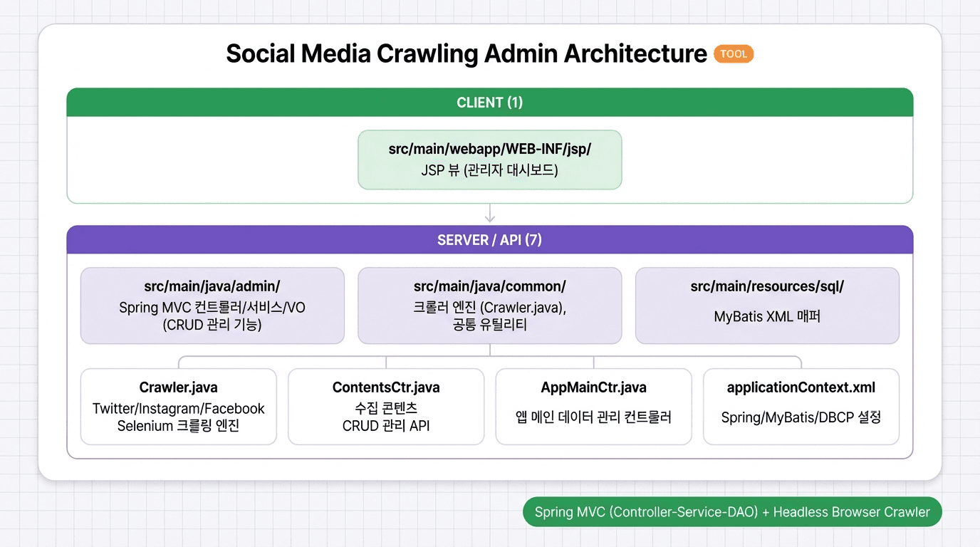
Task: Expand the connector arrow between CLIENT and SERVER
Action: [489, 213]
